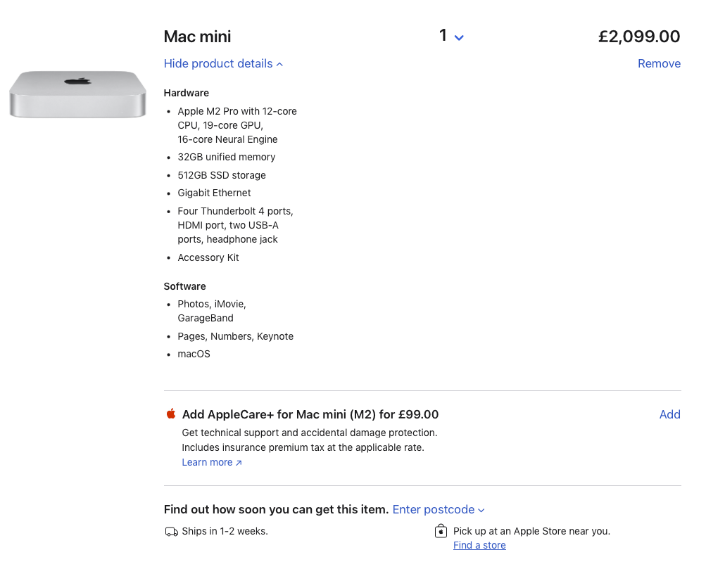Viewport: 706px width, 588px height.
Task: Click the £2,099.00 price
Action: coord(639,37)
